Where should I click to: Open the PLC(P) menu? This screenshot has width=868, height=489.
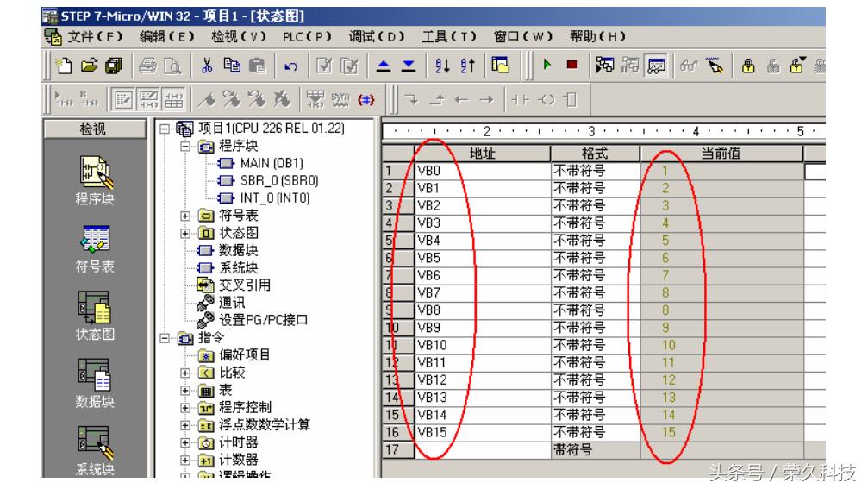(307, 36)
